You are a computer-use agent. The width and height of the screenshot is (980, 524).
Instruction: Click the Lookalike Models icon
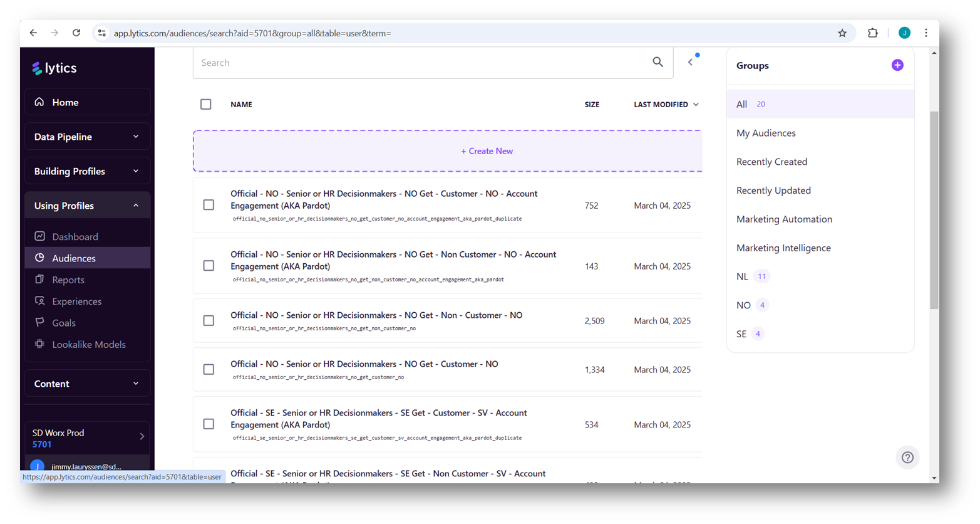coord(40,344)
